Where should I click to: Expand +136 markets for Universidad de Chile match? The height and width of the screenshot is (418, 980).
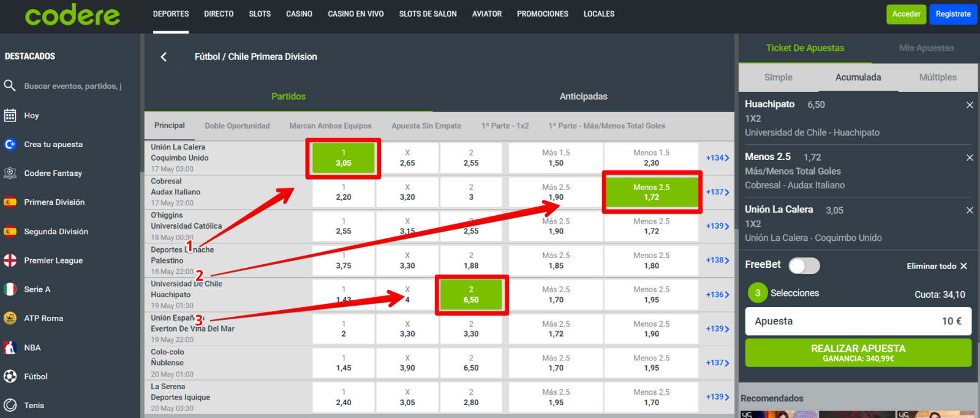pyautogui.click(x=717, y=294)
